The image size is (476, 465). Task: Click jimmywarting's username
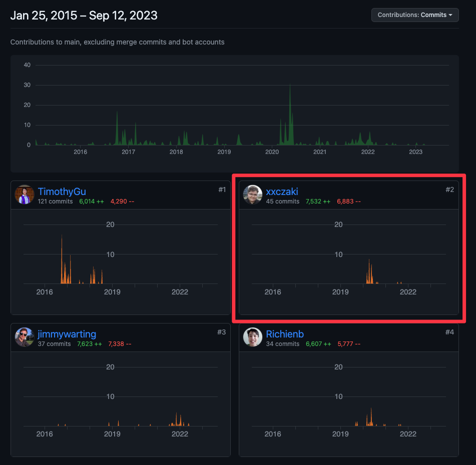click(x=68, y=333)
